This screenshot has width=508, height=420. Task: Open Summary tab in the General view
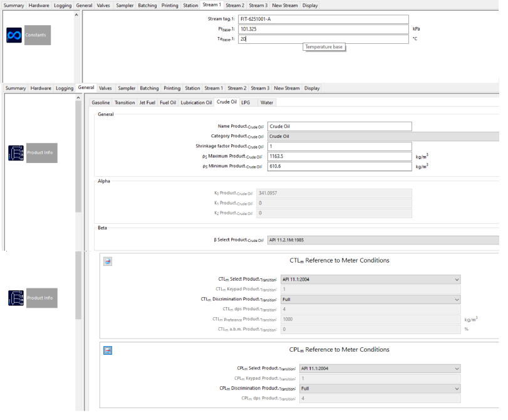point(16,88)
